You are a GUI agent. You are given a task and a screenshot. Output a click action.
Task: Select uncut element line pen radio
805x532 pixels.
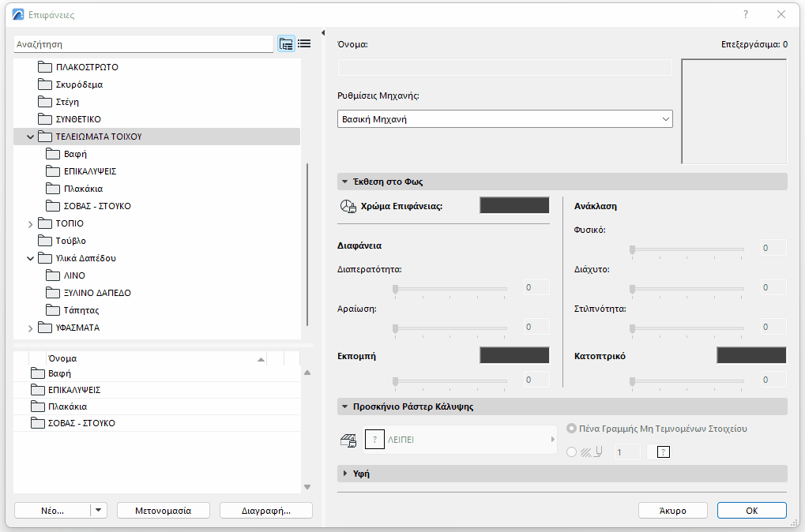click(x=571, y=429)
